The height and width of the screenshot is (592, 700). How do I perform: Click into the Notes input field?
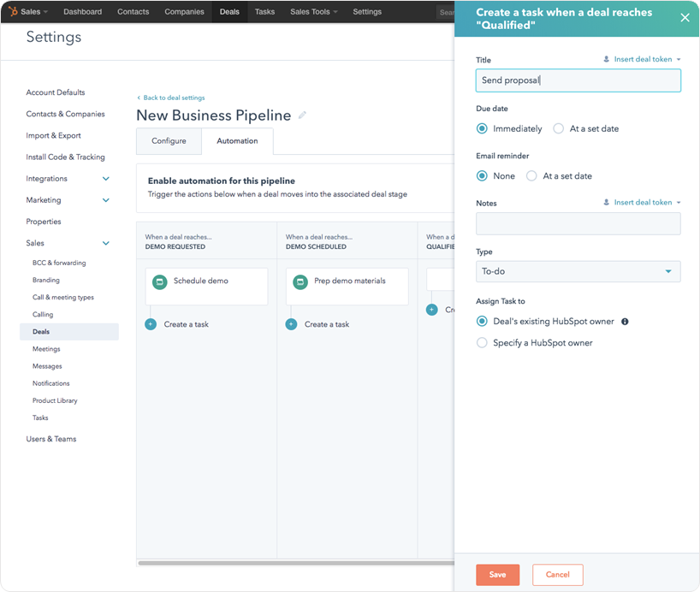[x=578, y=223]
